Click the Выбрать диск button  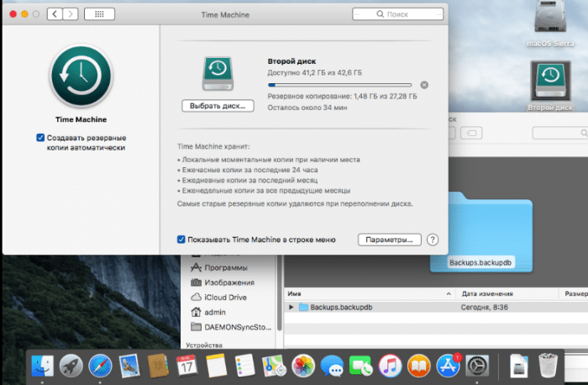218,106
